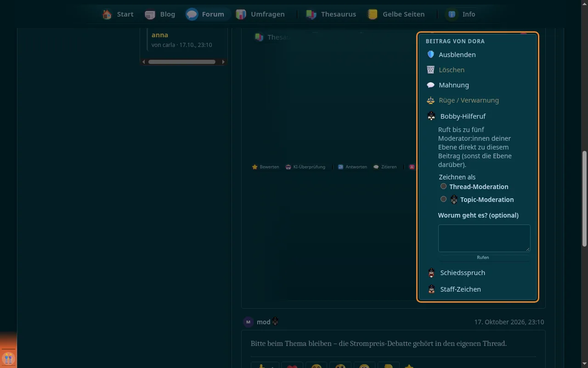Screen dimensions: 588x368
Task: Open the Gelbe Seiten navigation item
Action: click(396, 14)
